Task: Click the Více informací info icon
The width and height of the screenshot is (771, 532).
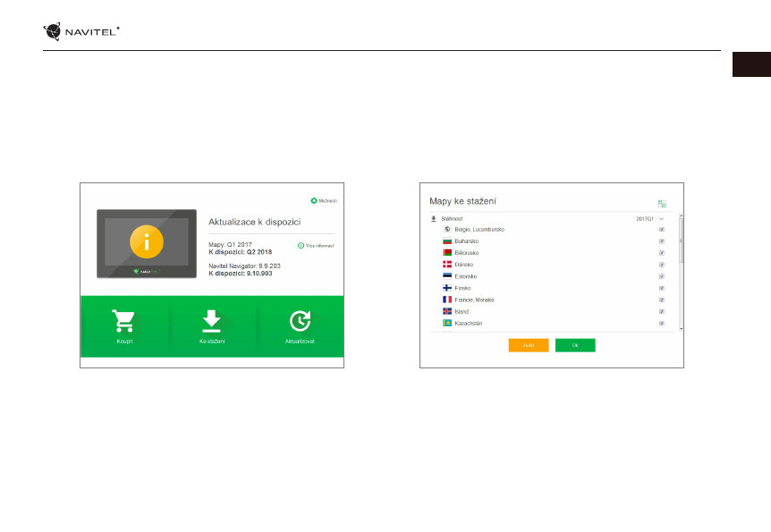Action: tap(301, 244)
